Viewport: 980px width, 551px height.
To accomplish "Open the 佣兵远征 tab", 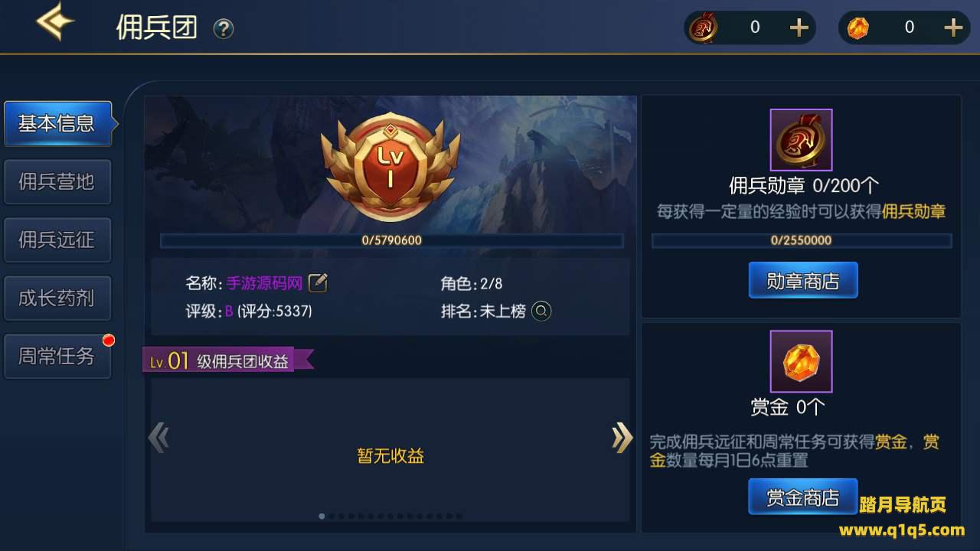I will [57, 240].
